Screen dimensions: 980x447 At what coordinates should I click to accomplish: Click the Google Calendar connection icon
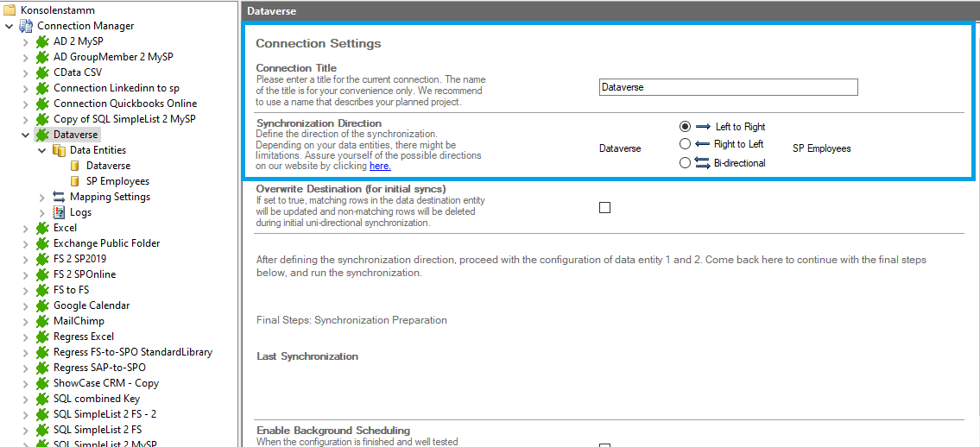(42, 305)
